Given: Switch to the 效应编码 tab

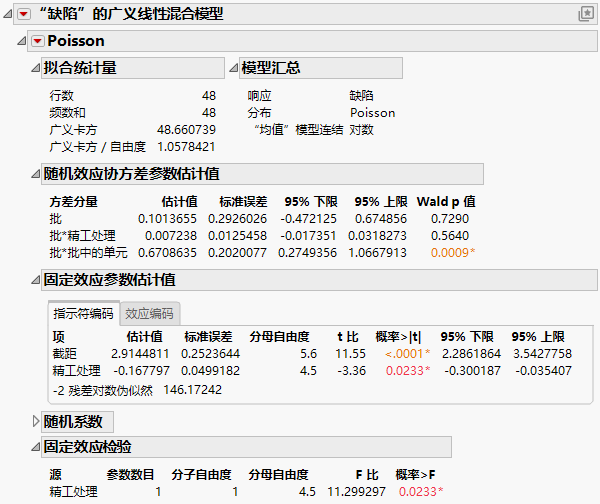Looking at the screenshot, I should 149,313.
